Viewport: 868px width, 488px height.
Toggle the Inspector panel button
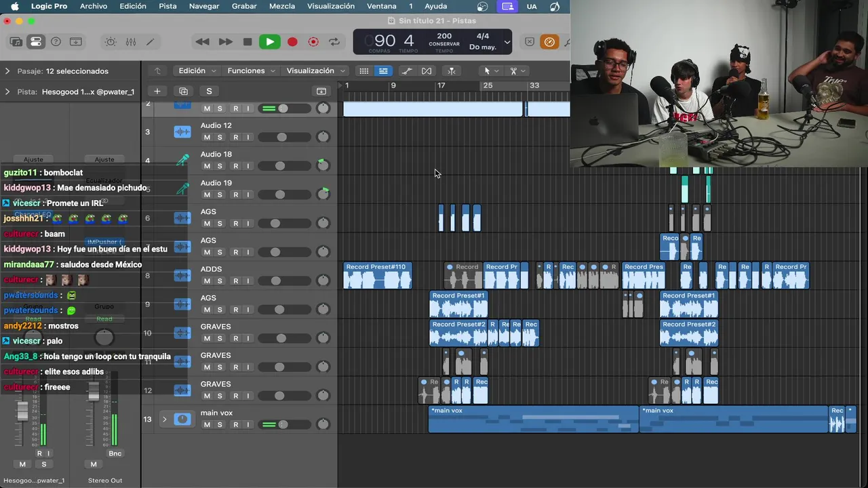pos(36,42)
